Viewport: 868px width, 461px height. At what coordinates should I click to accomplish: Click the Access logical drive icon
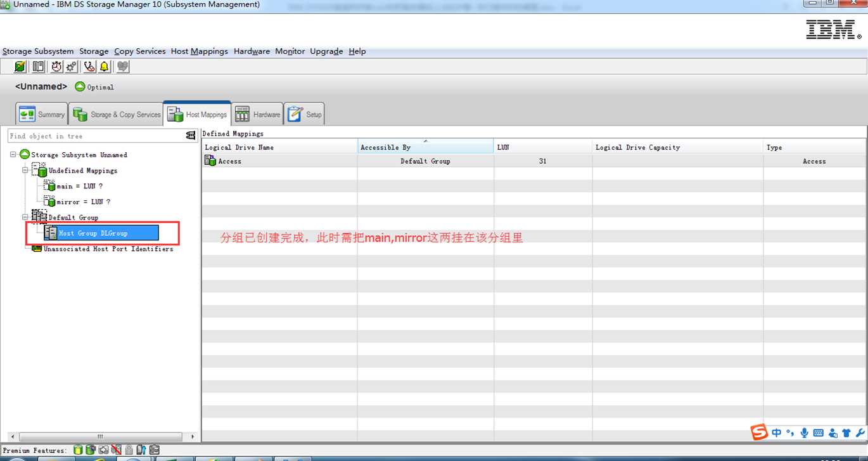coord(210,161)
